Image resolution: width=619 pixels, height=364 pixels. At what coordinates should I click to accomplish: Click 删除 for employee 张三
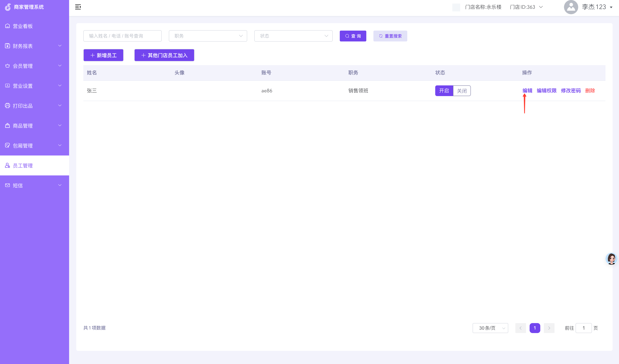590,91
